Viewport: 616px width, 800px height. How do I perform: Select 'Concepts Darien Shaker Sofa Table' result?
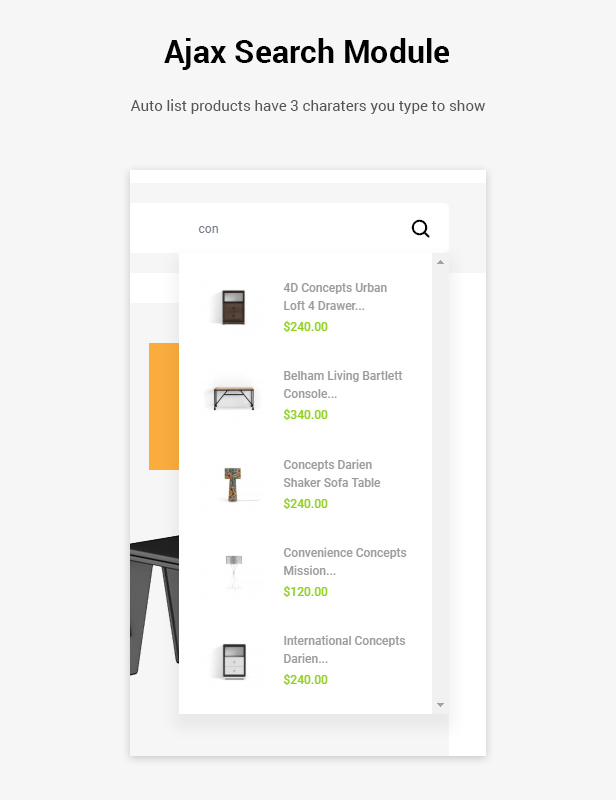point(332,473)
